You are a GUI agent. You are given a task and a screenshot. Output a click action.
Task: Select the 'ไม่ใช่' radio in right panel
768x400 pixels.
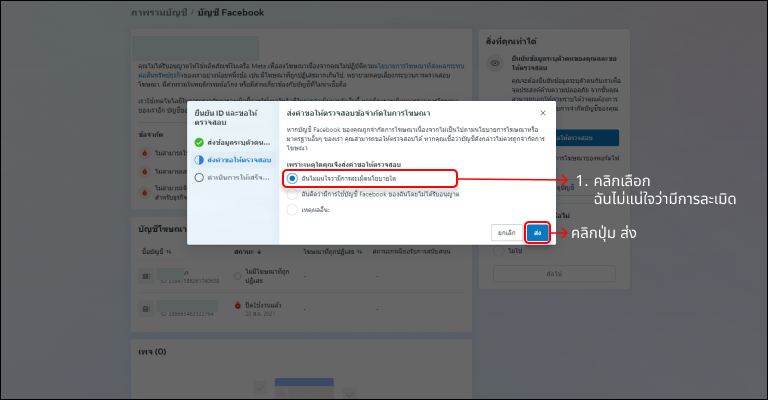point(499,251)
